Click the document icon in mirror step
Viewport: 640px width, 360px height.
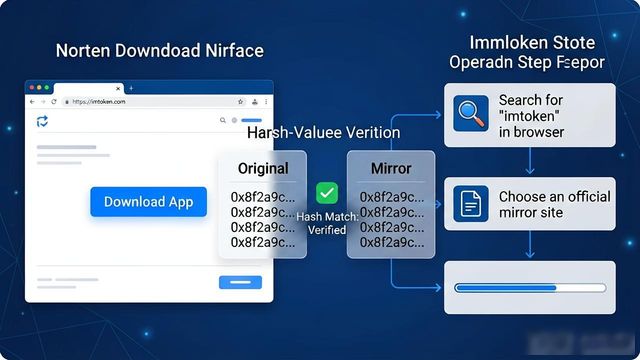pos(471,204)
